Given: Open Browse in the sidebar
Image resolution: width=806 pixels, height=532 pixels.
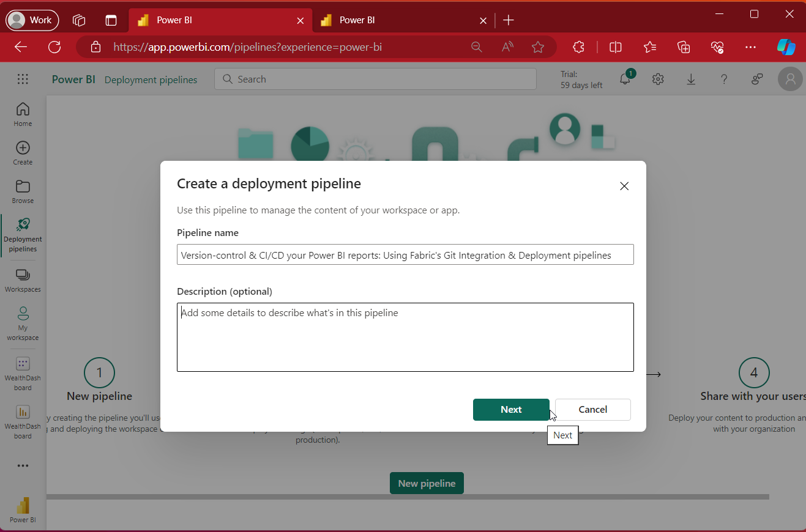Looking at the screenshot, I should [23, 191].
